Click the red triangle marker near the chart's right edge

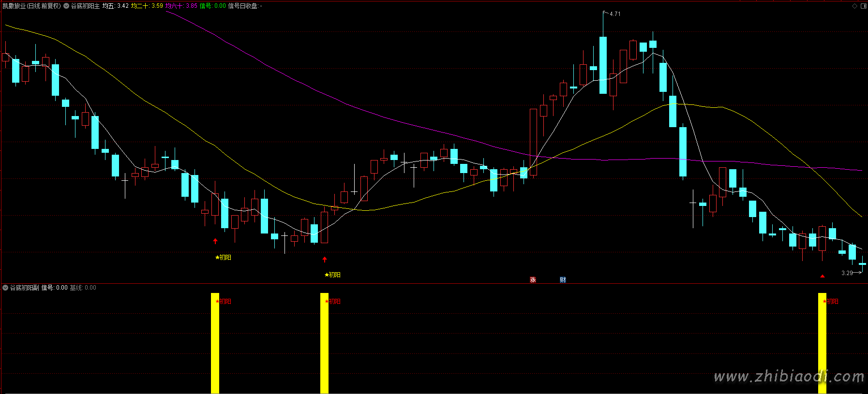822,276
